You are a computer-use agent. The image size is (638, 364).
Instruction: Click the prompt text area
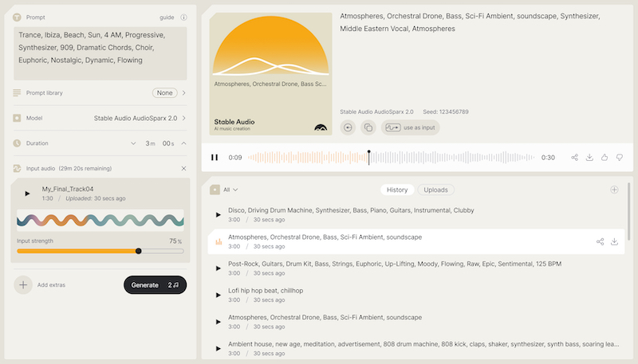tap(100, 53)
